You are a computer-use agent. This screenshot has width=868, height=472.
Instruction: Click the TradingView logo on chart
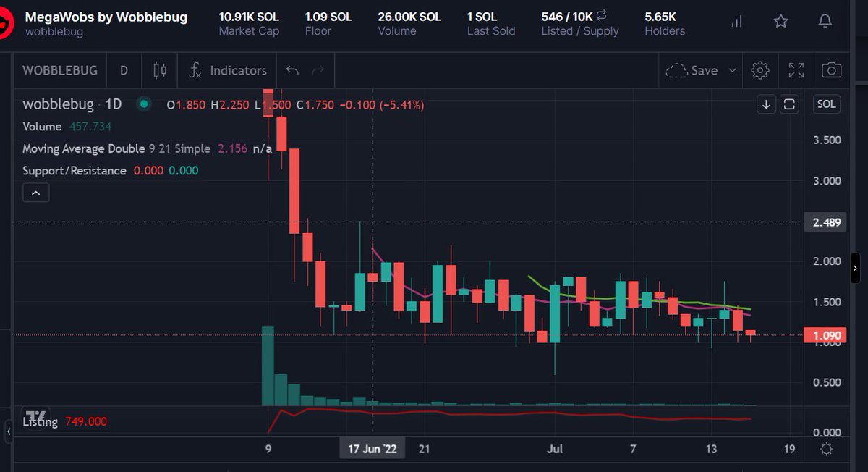tap(35, 415)
